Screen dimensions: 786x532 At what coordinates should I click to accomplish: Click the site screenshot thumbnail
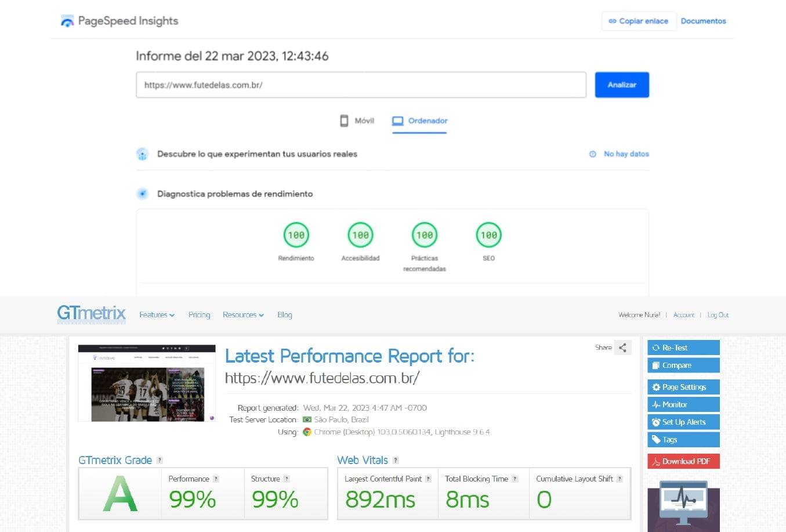tap(147, 383)
